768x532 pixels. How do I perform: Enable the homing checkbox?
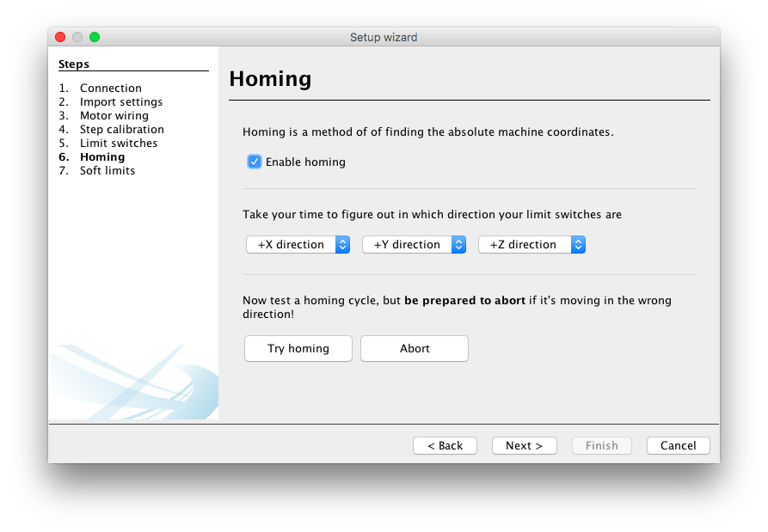(x=255, y=162)
